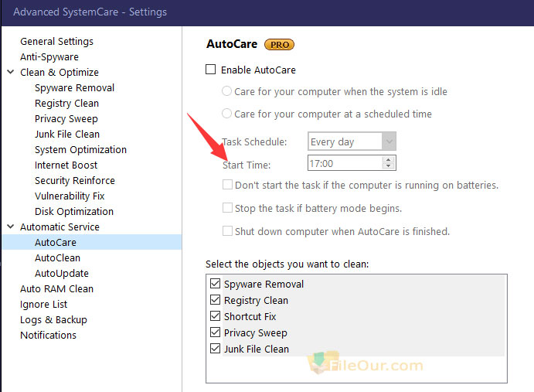Image resolution: width=534 pixels, height=392 pixels.
Task: Tick the Enable AutoCare checkbox
Action: (210, 70)
